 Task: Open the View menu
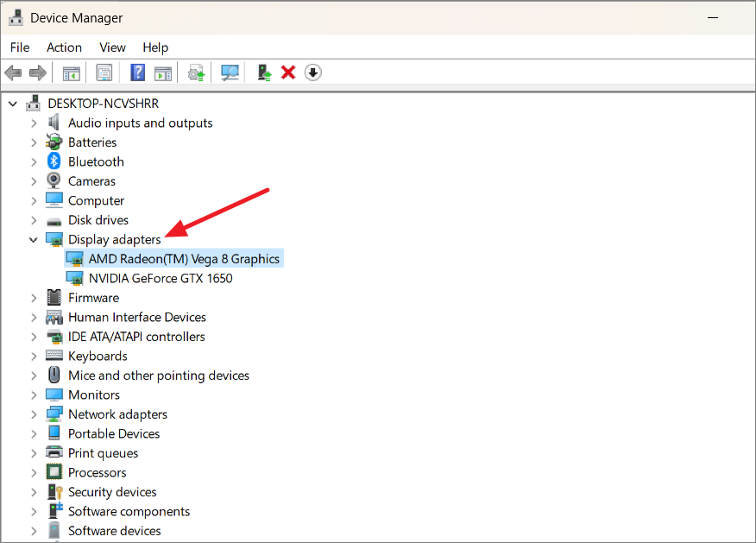[x=112, y=47]
